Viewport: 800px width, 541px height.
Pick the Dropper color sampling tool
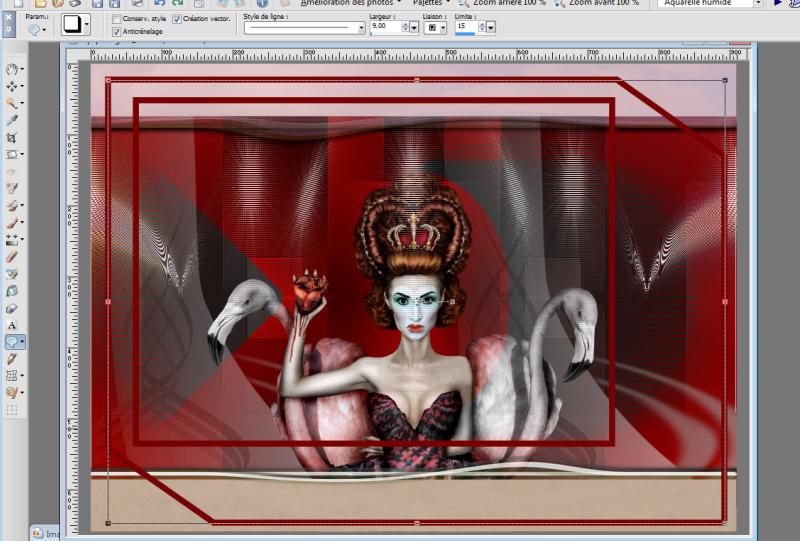coord(12,120)
